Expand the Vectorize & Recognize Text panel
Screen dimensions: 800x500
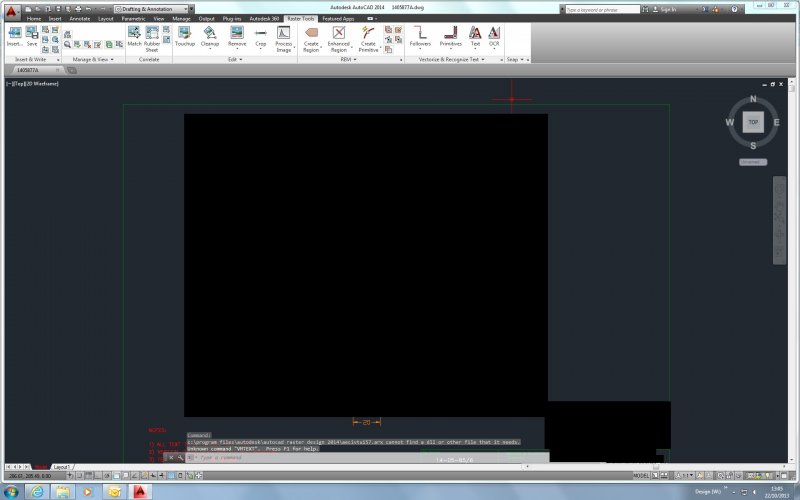point(452,60)
